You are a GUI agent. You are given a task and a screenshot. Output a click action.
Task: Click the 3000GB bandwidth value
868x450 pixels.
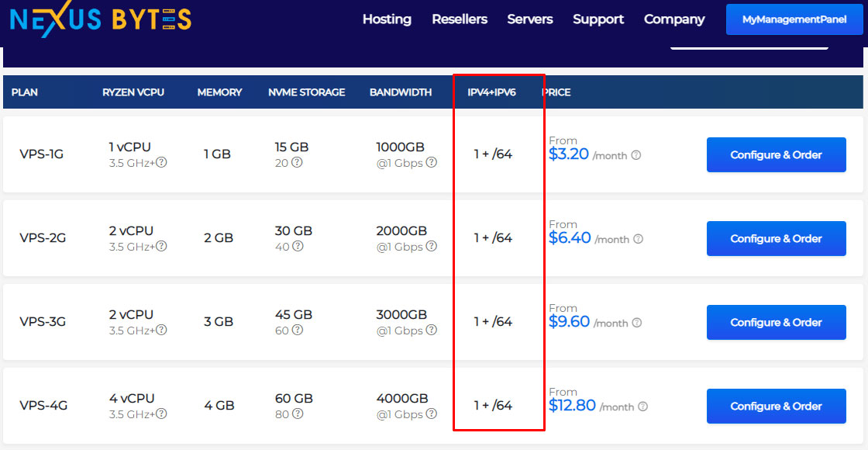tap(401, 315)
